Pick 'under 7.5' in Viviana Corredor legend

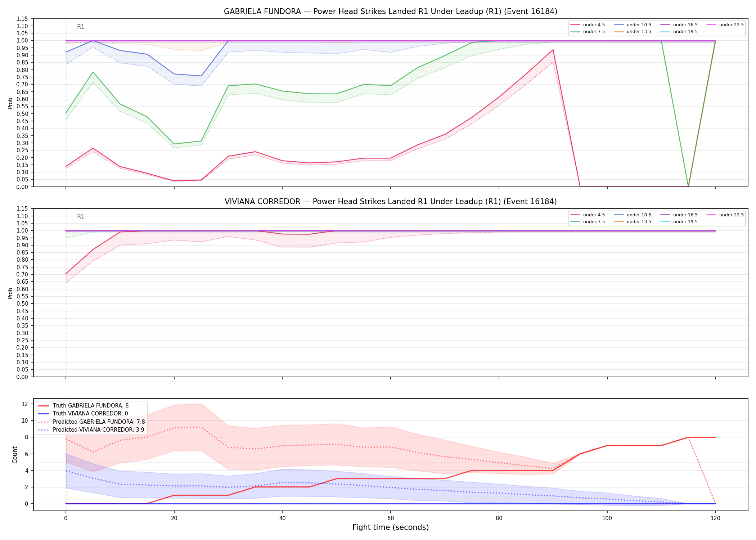[588, 222]
